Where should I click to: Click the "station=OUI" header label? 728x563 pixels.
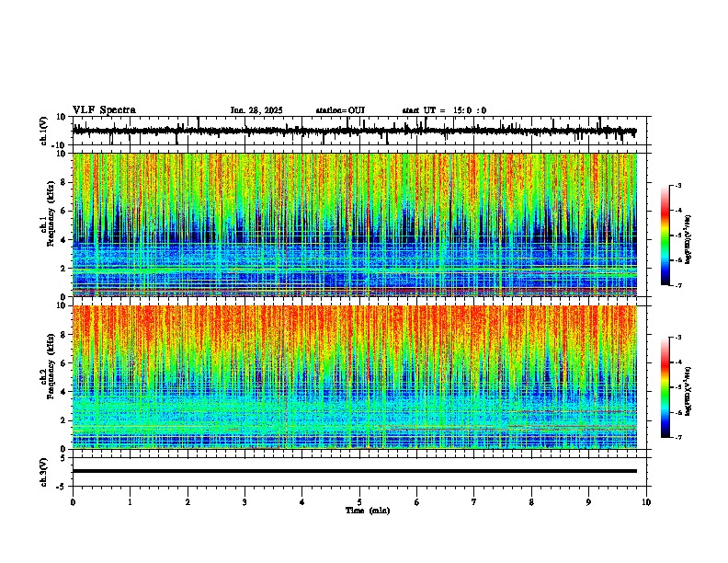coord(340,110)
